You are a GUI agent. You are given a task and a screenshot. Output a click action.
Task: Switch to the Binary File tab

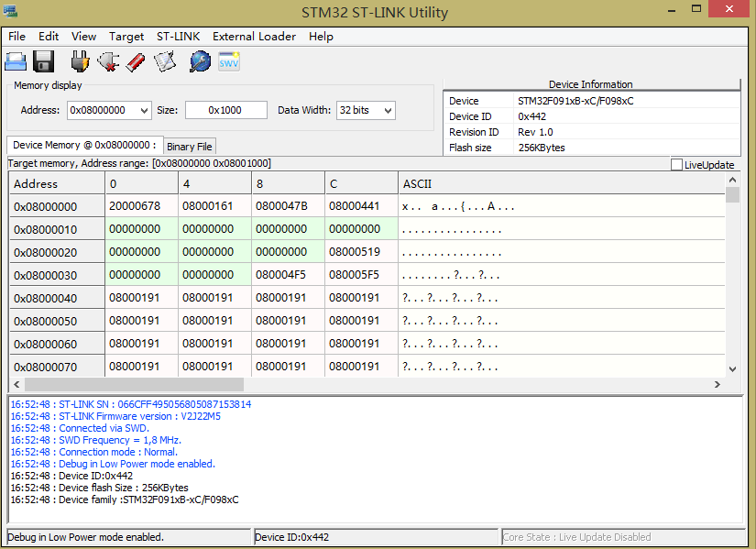[190, 147]
